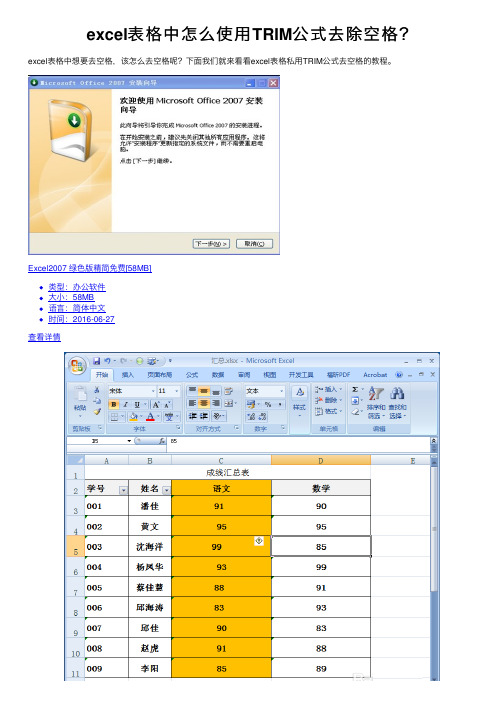The image size is (504, 713).
Task: Switch to the 开发工具 ribbon tab
Action: point(301,375)
